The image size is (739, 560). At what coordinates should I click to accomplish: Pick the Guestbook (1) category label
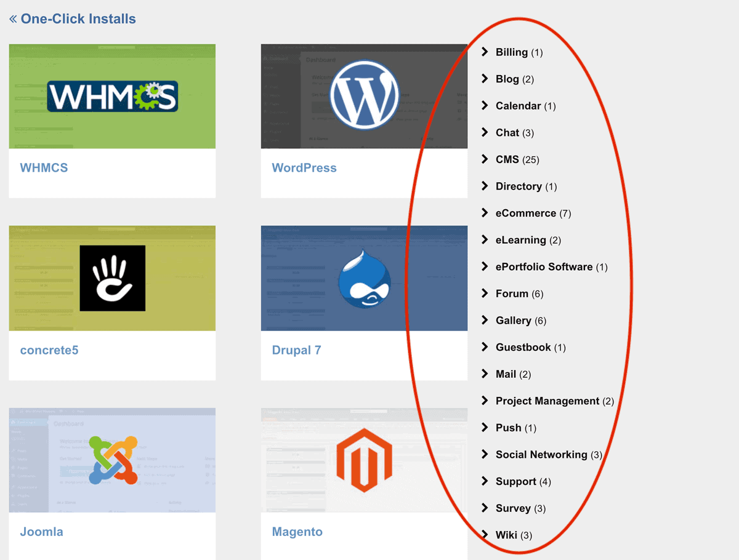point(531,347)
